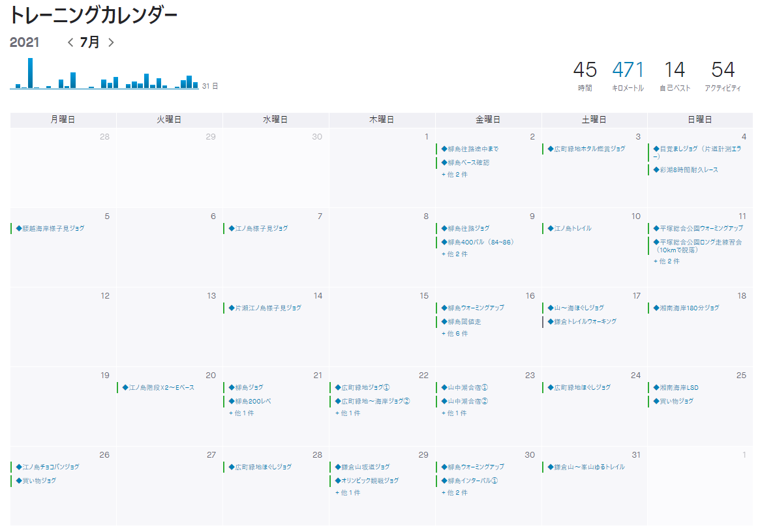The height and width of the screenshot is (532, 760).
Task: Open activity 目覚ましジョグ（片道計測エラー）
Action: click(x=697, y=152)
